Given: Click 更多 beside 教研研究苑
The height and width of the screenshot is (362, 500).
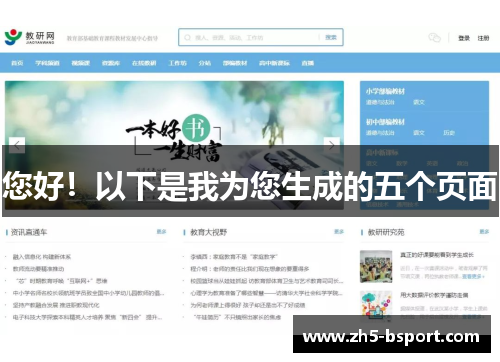Looking at the screenshot, I should [484, 231].
